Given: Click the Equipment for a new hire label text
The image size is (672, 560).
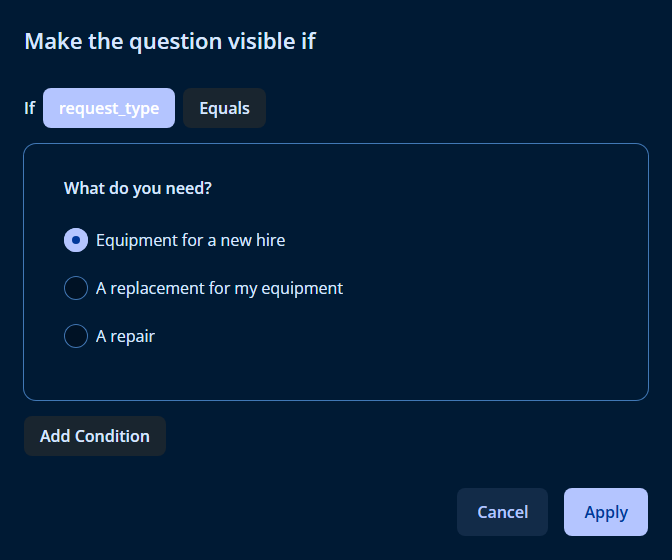Looking at the screenshot, I should pos(190,240).
